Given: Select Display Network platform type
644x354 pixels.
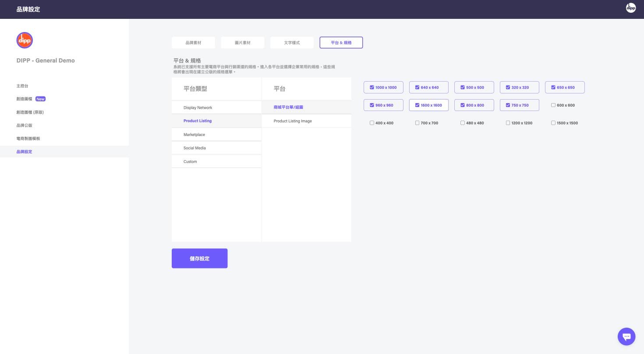Looking at the screenshot, I should click(x=216, y=107).
